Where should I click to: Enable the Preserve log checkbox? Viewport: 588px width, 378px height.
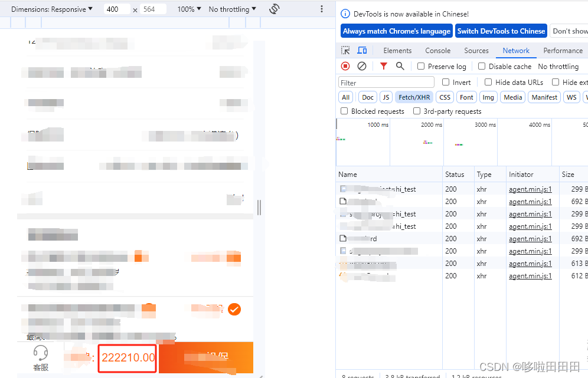pyautogui.click(x=422, y=66)
